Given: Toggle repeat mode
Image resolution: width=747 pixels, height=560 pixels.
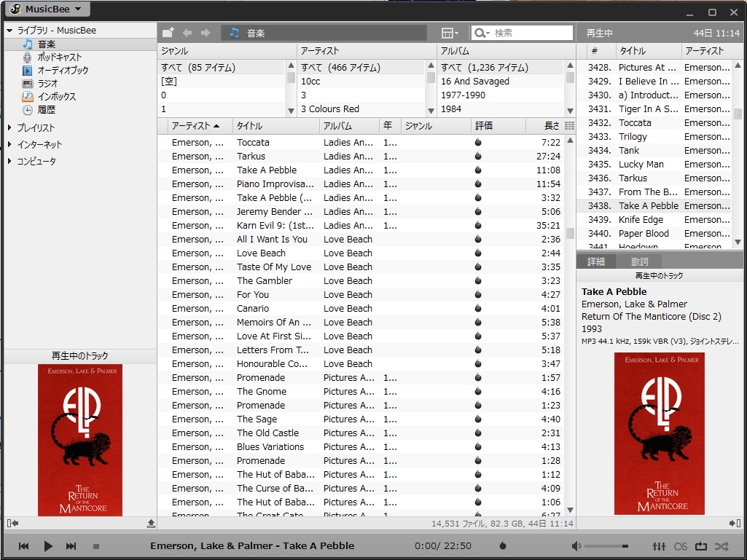Looking at the screenshot, I should coord(701,546).
